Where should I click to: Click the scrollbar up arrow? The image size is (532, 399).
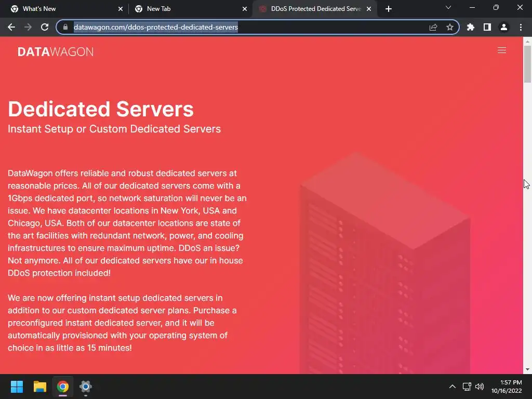pos(527,41)
